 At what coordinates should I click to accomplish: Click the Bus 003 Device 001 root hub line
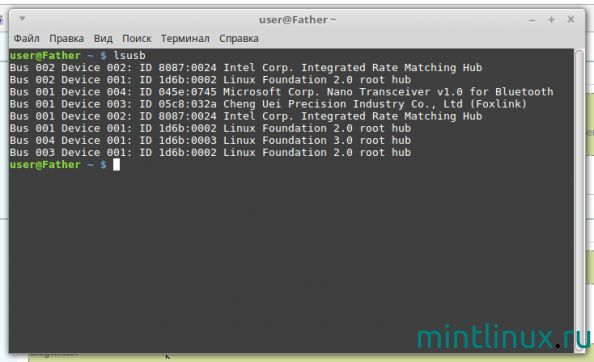point(210,153)
